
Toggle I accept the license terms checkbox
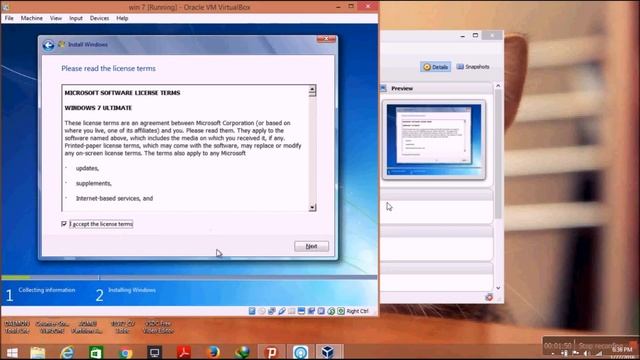pos(64,224)
